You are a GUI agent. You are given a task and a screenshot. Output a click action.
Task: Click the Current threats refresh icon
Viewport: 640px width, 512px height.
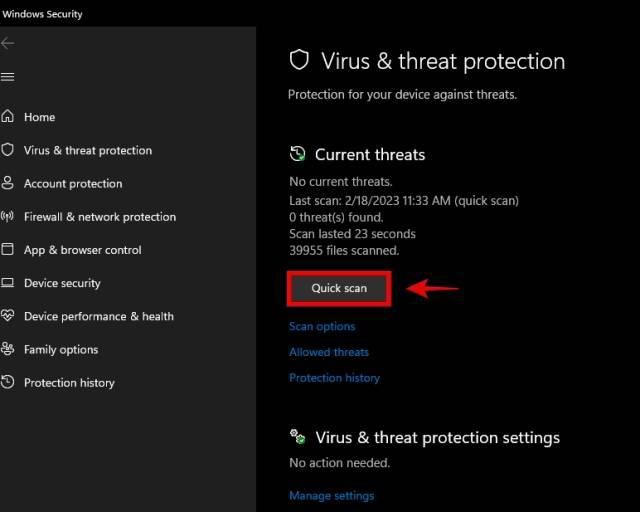click(x=297, y=154)
